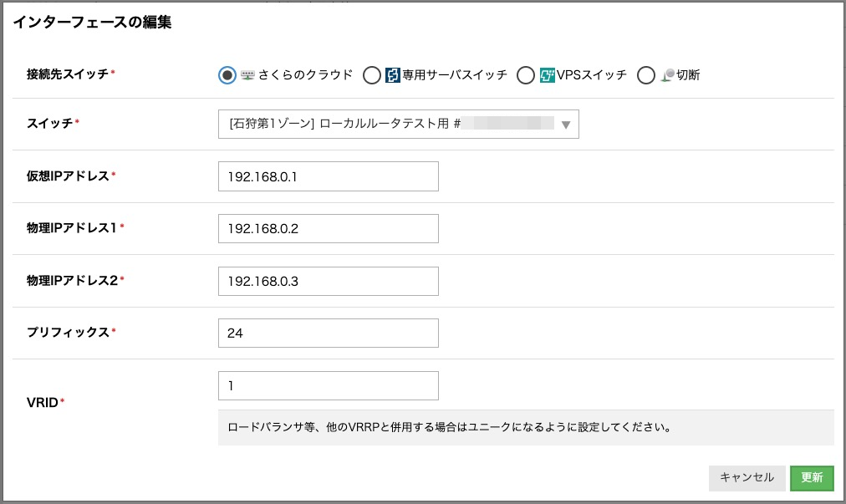Select the VPSスイッチ radio button
846x504 pixels.
(x=527, y=75)
